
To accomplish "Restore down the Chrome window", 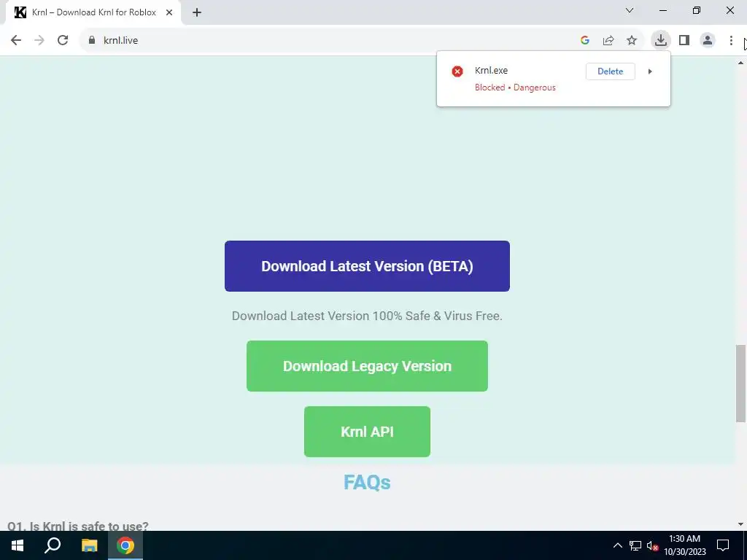I will pyautogui.click(x=697, y=10).
